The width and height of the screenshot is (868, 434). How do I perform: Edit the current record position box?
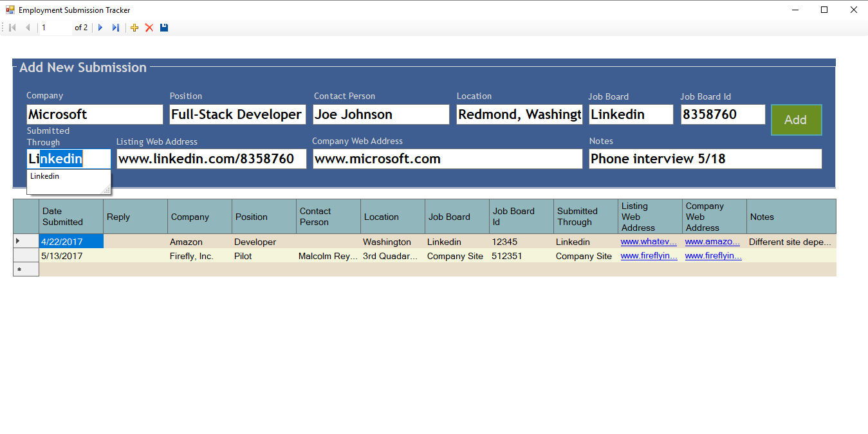[55, 28]
